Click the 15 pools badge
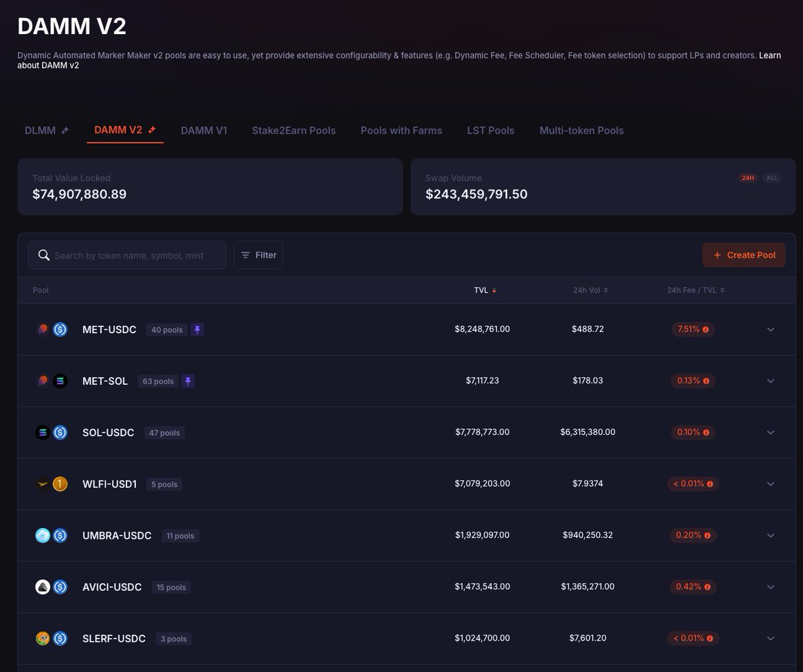The width and height of the screenshot is (803, 672). click(171, 588)
